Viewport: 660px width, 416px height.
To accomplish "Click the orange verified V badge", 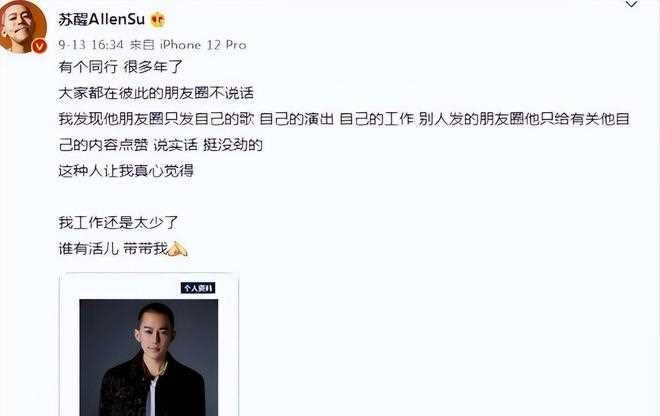I will 40,45.
